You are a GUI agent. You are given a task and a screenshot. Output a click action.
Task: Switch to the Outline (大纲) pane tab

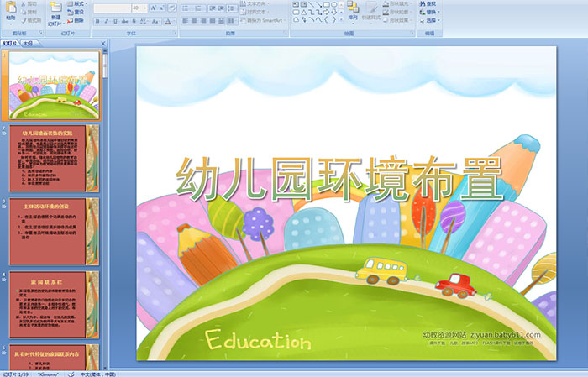[28, 43]
